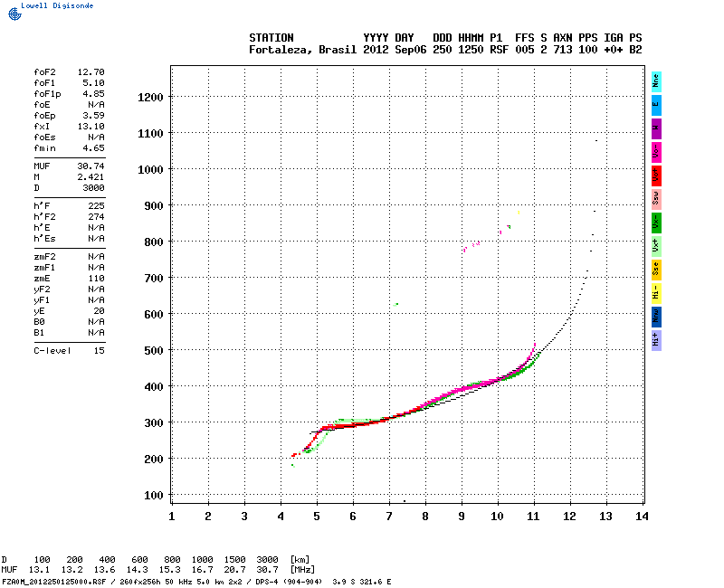Image resolution: width=724 pixels, height=588 pixels.
Task: Click the foF2 value 12.70
Action: (91, 72)
